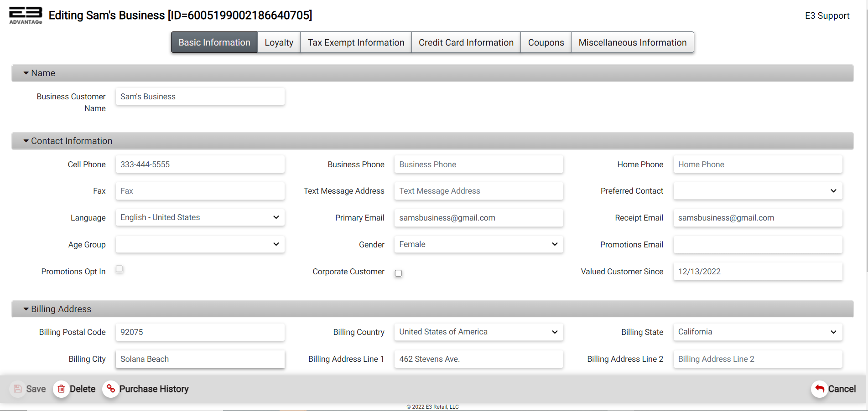Collapse the Name section
868x411 pixels.
26,73
